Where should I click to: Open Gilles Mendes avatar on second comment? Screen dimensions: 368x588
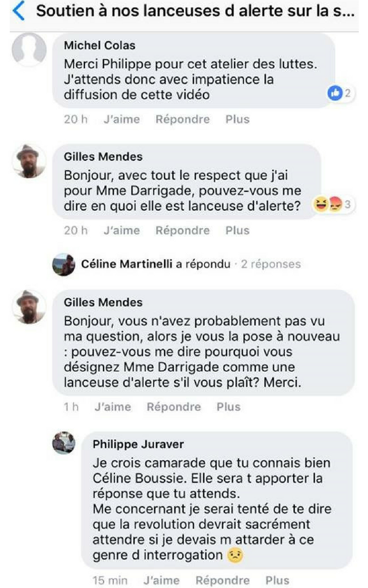29,307
